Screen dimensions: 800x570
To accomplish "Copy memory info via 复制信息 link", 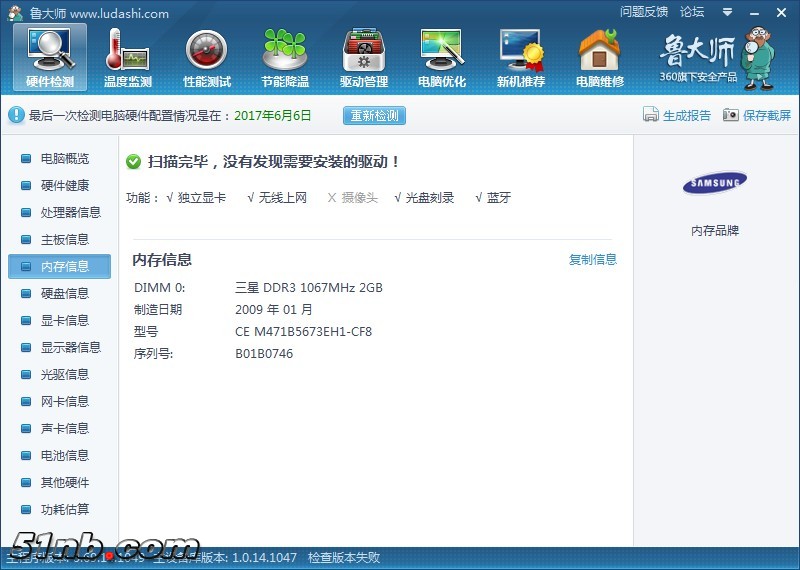I will coord(593,260).
